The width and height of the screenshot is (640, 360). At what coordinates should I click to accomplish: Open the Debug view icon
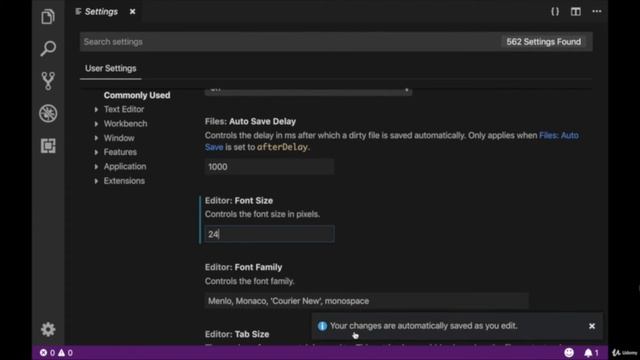(48, 113)
